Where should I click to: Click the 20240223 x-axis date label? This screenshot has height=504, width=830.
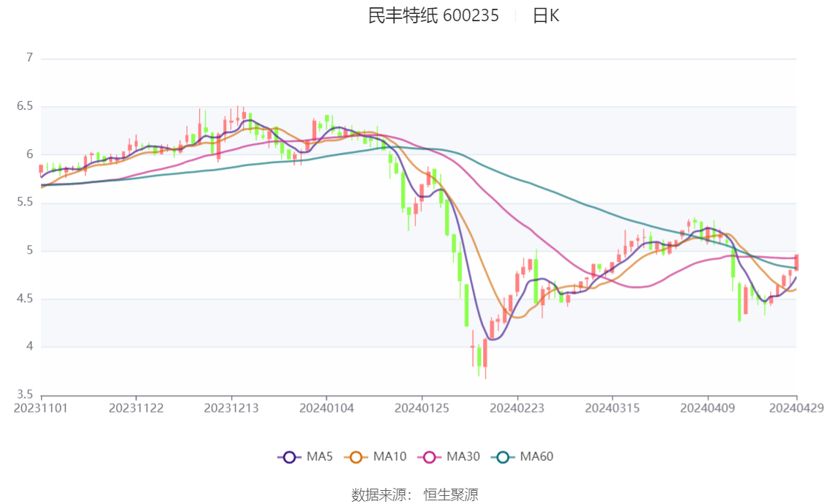[517, 408]
